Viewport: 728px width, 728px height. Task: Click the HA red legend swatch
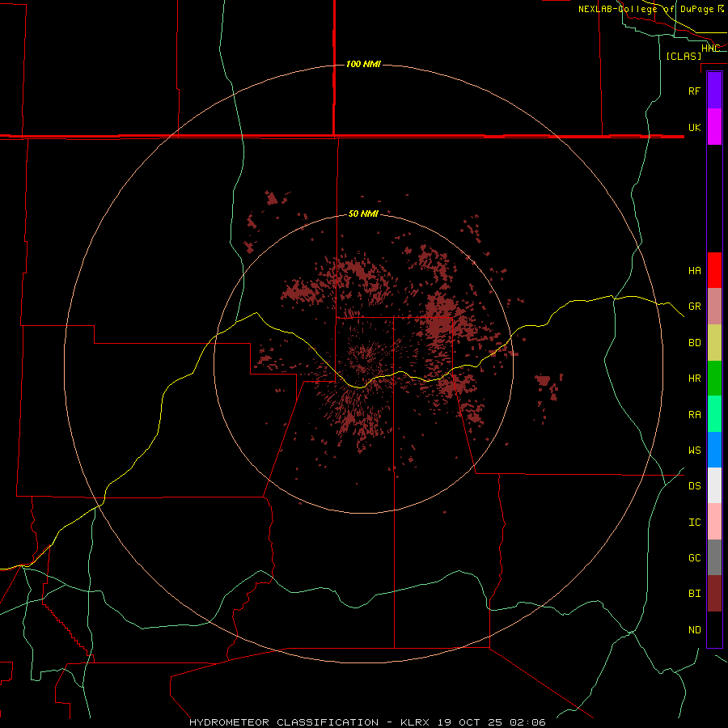(714, 270)
